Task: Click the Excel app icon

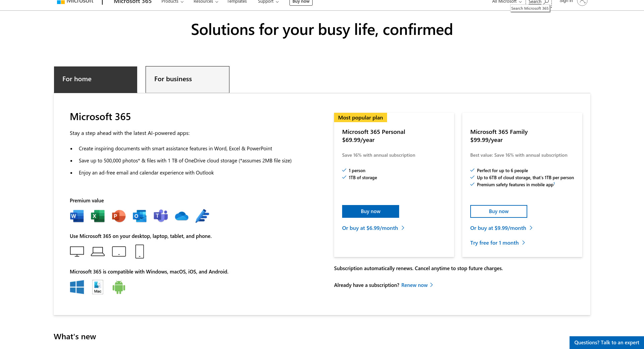Action: point(98,216)
